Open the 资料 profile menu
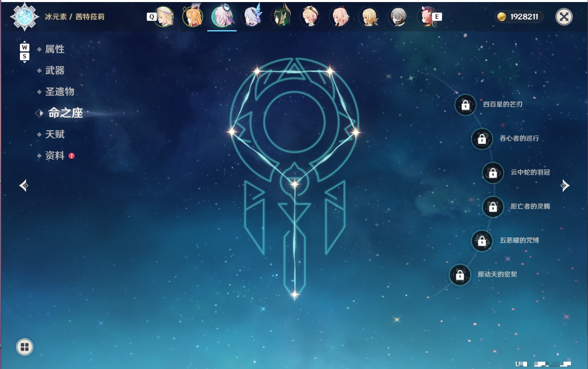588x369 pixels. [x=55, y=155]
